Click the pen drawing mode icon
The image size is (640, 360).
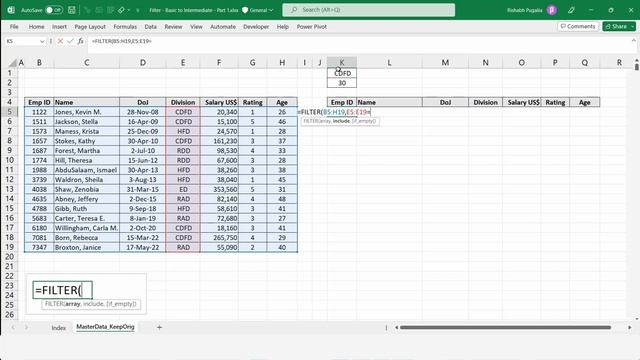571,10
